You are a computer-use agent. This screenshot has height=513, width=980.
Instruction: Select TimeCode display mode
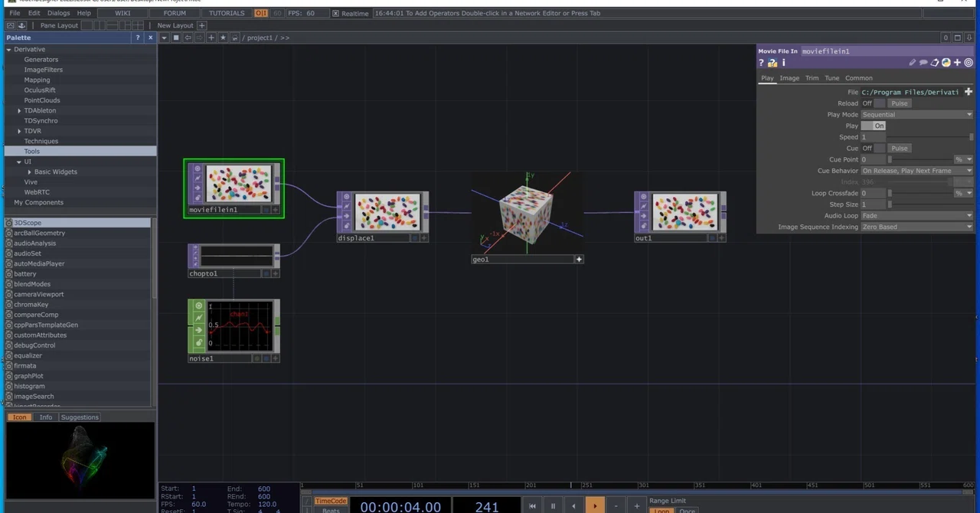tap(331, 502)
